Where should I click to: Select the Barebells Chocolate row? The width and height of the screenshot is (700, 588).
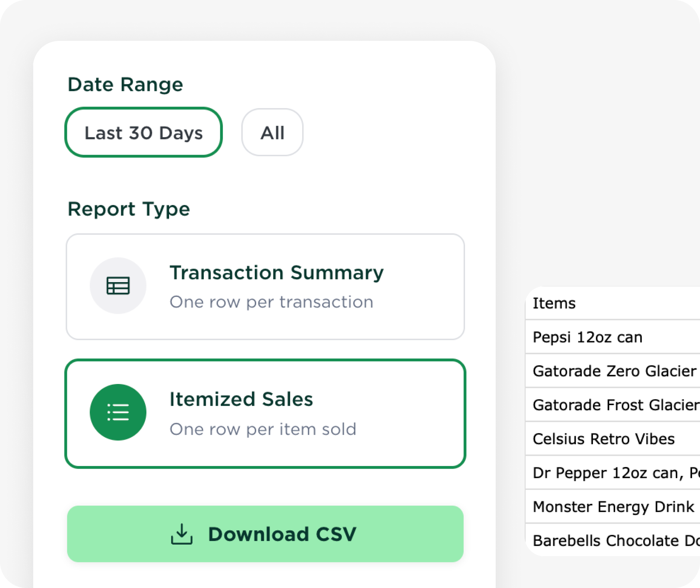click(x=615, y=540)
